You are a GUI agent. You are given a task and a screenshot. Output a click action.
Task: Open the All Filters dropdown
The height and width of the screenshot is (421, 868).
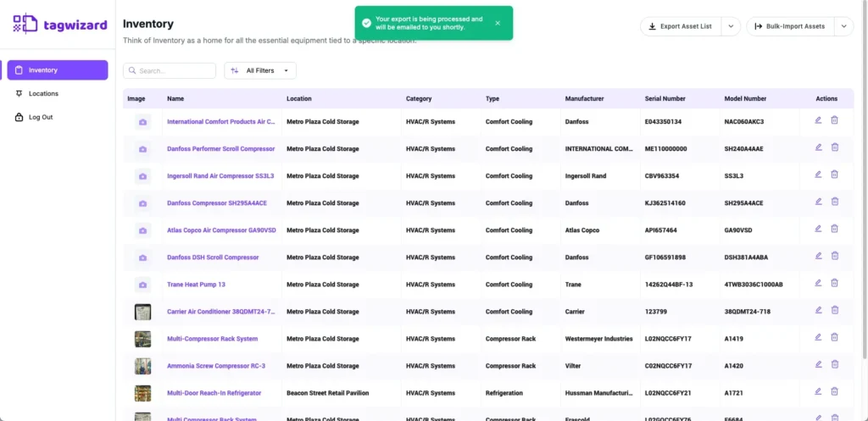(x=260, y=71)
